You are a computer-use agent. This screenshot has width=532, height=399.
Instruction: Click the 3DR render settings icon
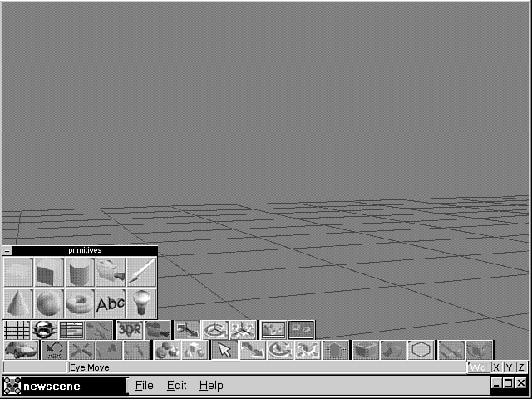[130, 330]
